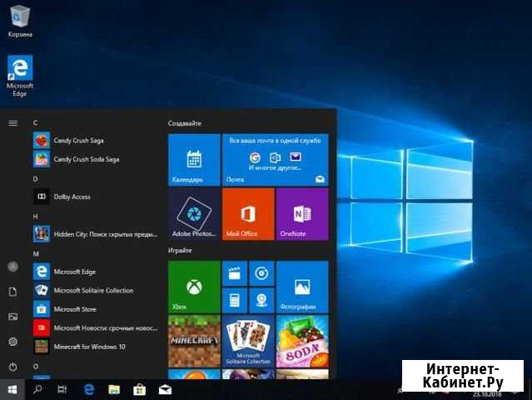Open Mail from taskbar

point(165,389)
